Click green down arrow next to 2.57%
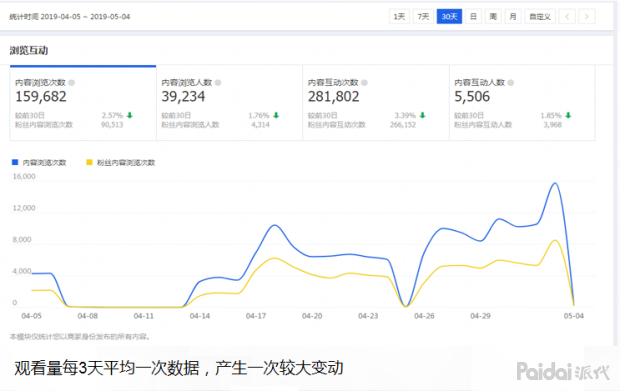The width and height of the screenshot is (620, 391). point(130,115)
